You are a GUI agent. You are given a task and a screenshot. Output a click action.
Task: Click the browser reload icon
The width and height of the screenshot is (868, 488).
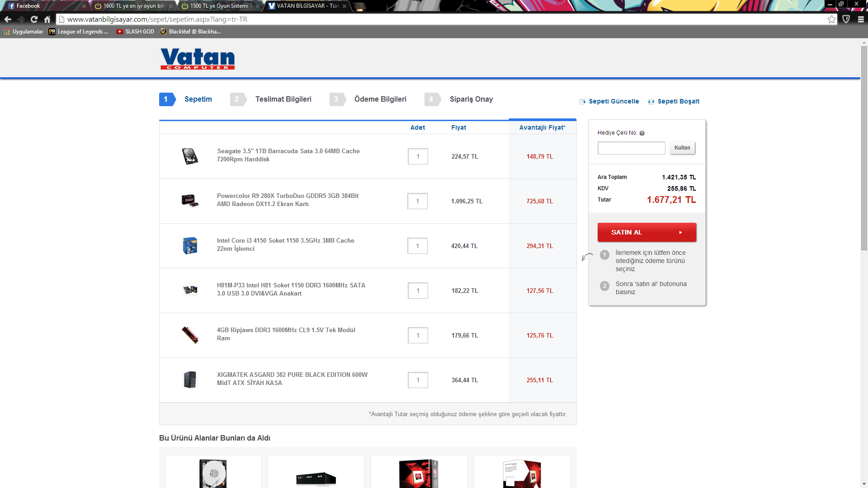pyautogui.click(x=34, y=19)
